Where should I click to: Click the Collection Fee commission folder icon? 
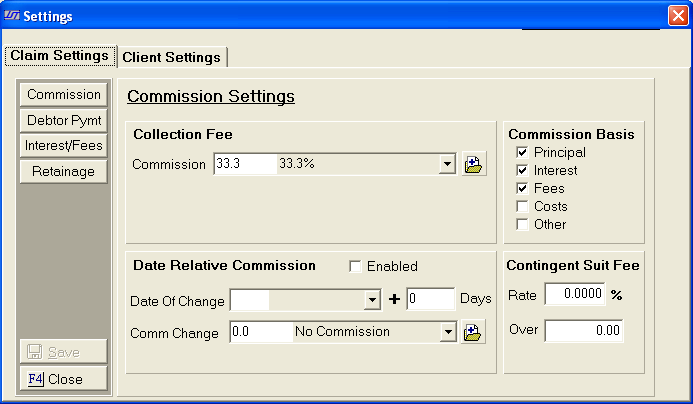coord(474,165)
